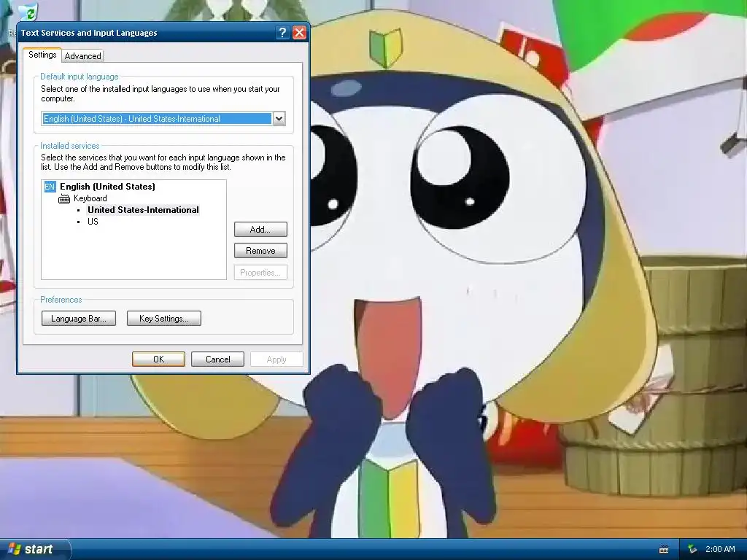Click the disabled Apply button
The height and width of the screenshot is (560, 747).
(276, 359)
